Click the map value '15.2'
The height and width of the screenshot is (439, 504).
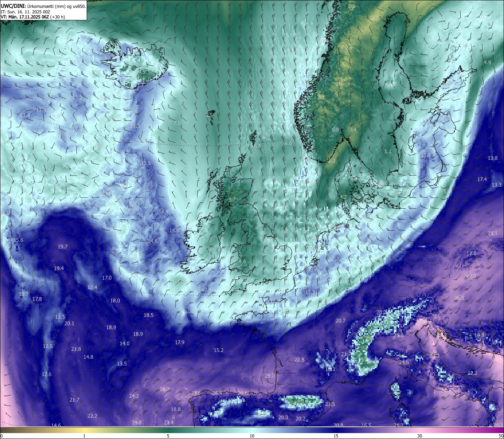pyautogui.click(x=219, y=350)
